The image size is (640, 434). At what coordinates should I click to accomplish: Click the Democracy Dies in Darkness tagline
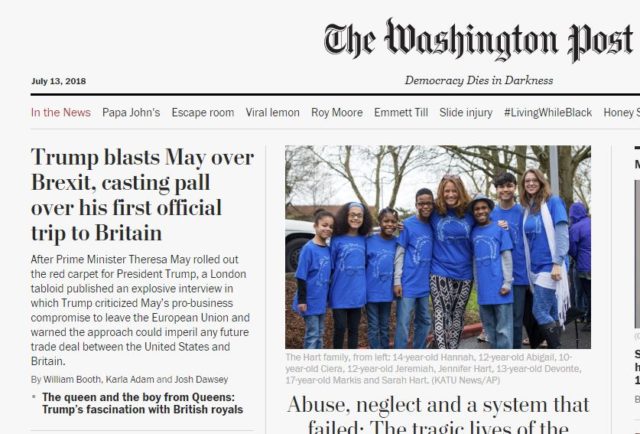click(479, 80)
